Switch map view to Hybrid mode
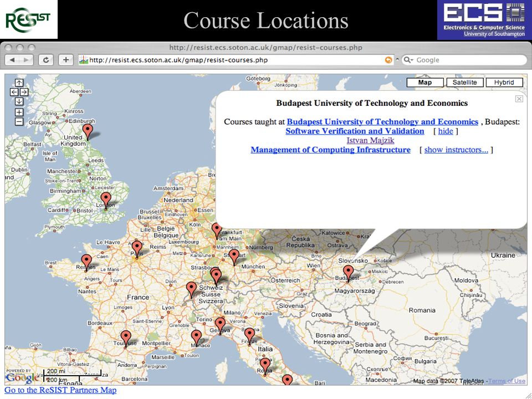Image resolution: width=532 pixels, height=399 pixels. point(504,83)
